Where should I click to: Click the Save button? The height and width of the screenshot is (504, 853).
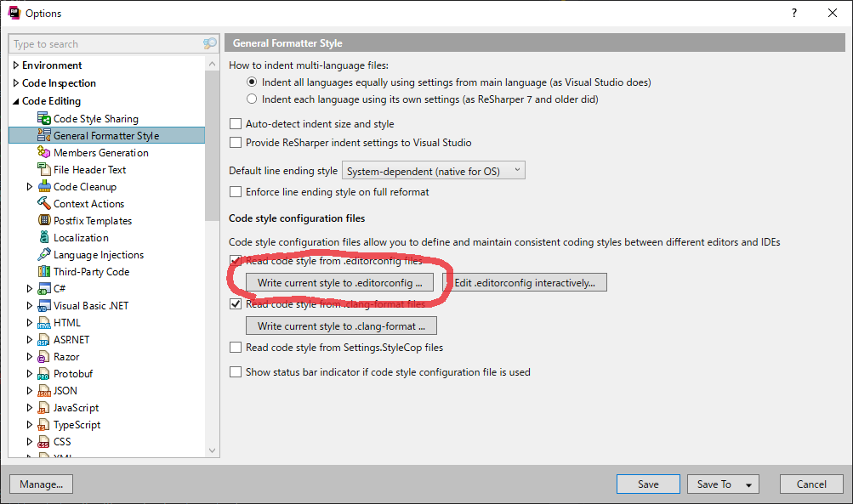[648, 484]
